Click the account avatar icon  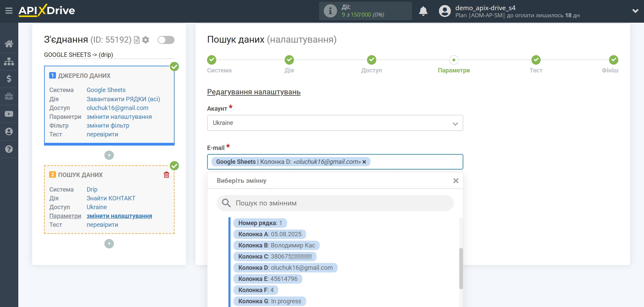(x=445, y=11)
